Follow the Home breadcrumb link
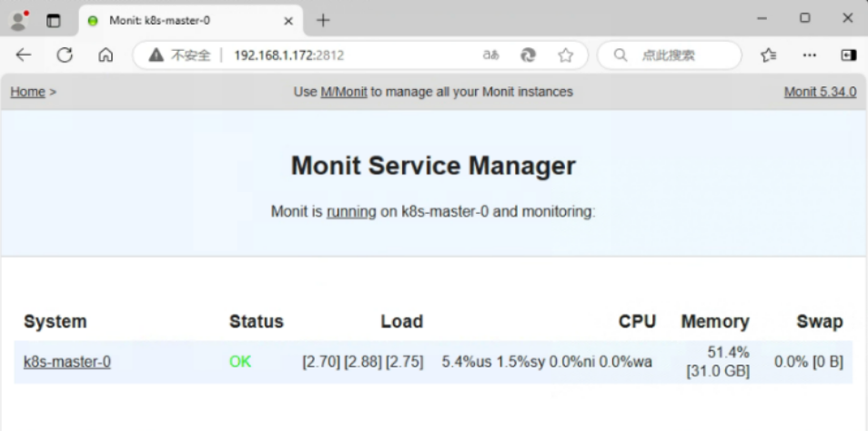 [x=27, y=92]
